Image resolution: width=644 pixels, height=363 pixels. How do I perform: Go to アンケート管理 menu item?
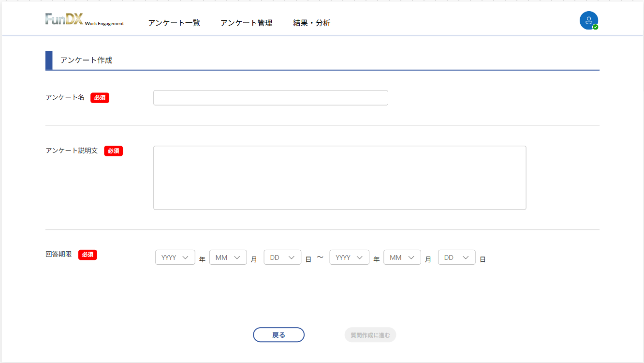click(x=246, y=23)
